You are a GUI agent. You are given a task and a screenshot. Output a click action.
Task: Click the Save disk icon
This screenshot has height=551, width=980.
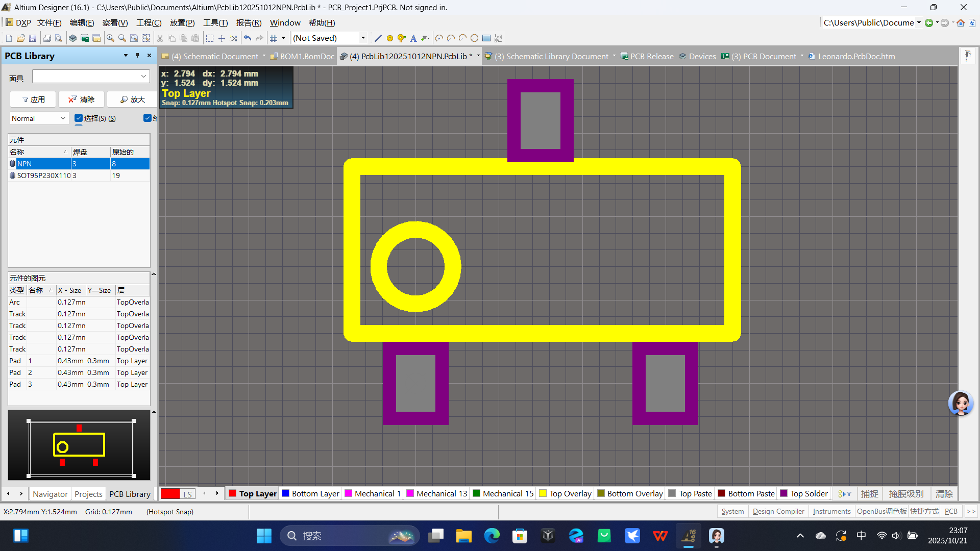[x=33, y=38]
